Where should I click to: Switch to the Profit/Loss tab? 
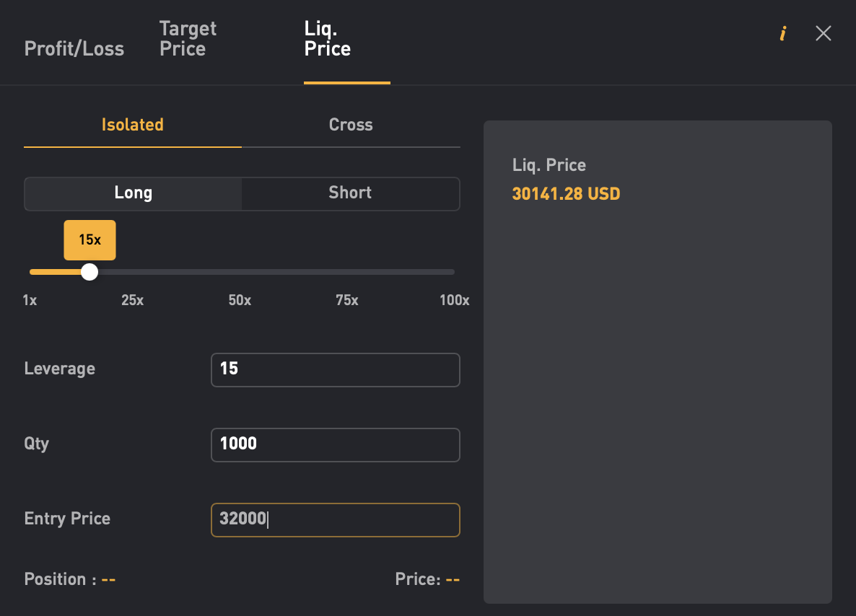tap(74, 48)
